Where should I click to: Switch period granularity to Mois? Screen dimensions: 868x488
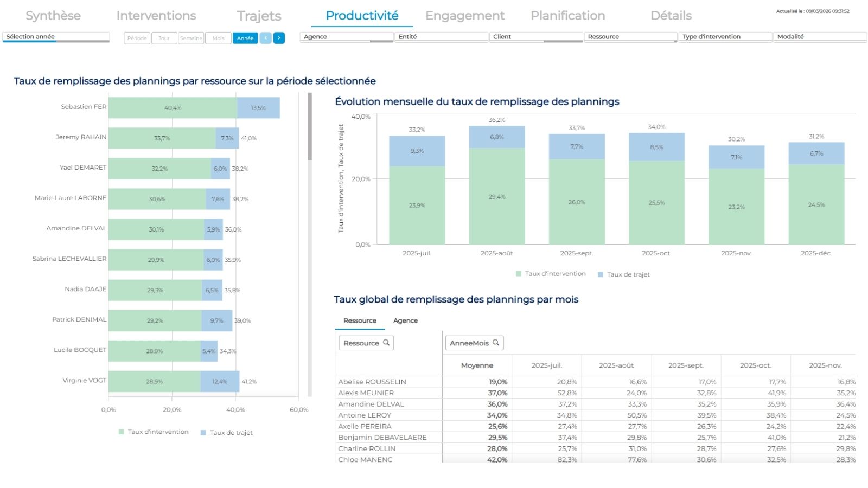tap(218, 38)
